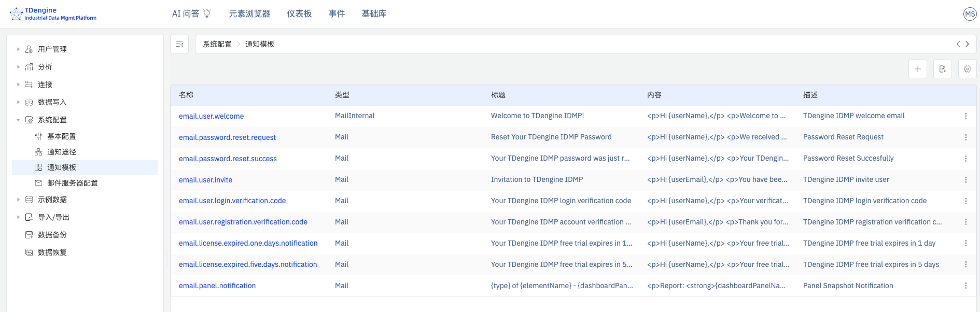
Task: Open email.license.expired.one.days.notification link
Action: tap(248, 243)
